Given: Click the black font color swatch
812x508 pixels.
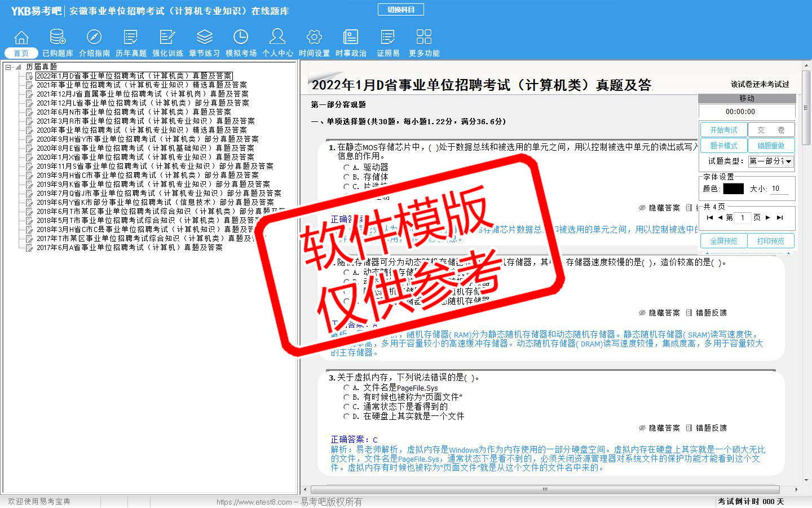Looking at the screenshot, I should (x=733, y=189).
